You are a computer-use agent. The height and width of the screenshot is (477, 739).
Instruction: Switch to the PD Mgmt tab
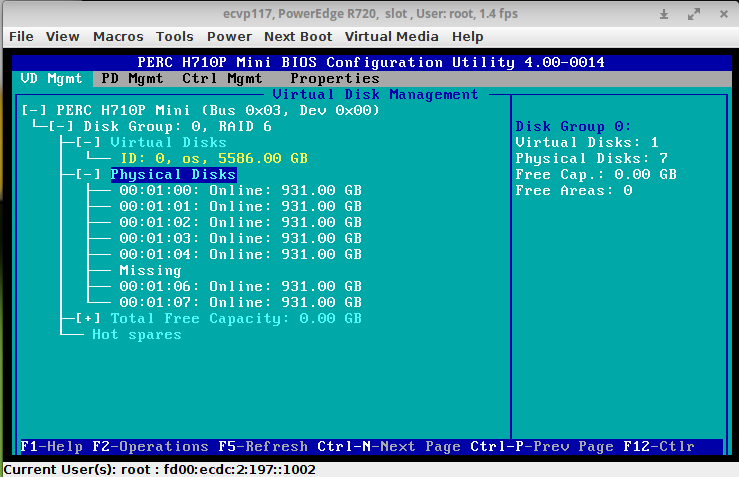[x=131, y=78]
